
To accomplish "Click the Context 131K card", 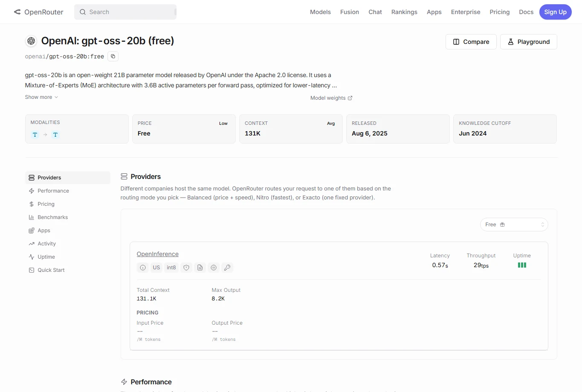I will [x=291, y=129].
